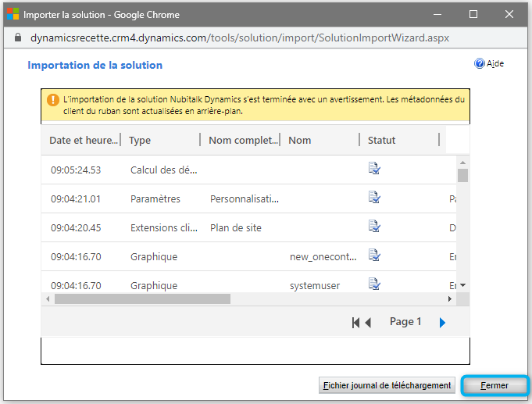Click the Windows logo icon in title bar
The height and width of the screenshot is (404, 532).
[x=13, y=14]
